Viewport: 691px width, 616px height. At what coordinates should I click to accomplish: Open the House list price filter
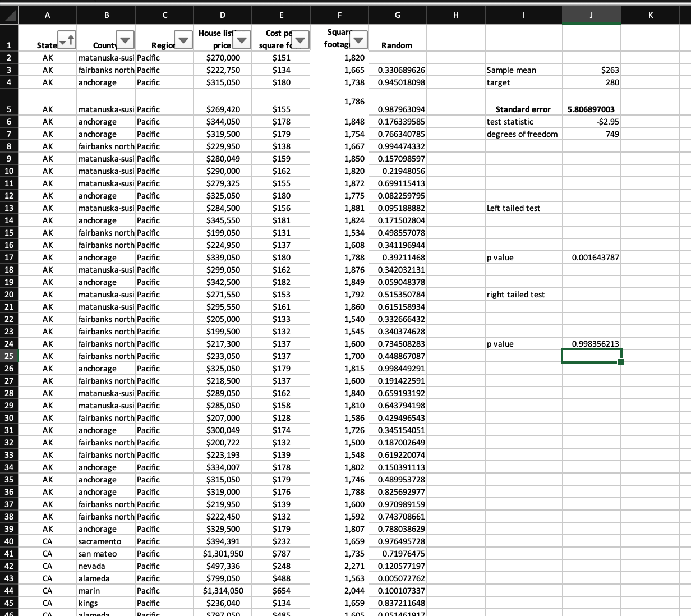tap(242, 39)
